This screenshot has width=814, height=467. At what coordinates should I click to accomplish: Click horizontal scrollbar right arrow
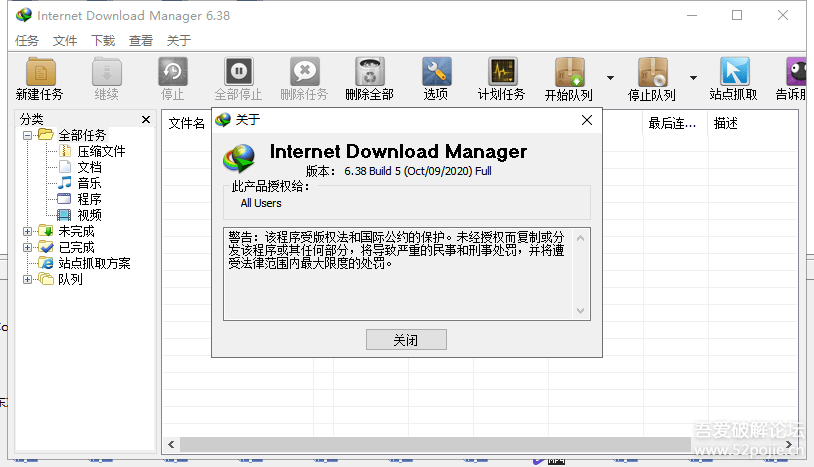[x=789, y=445]
